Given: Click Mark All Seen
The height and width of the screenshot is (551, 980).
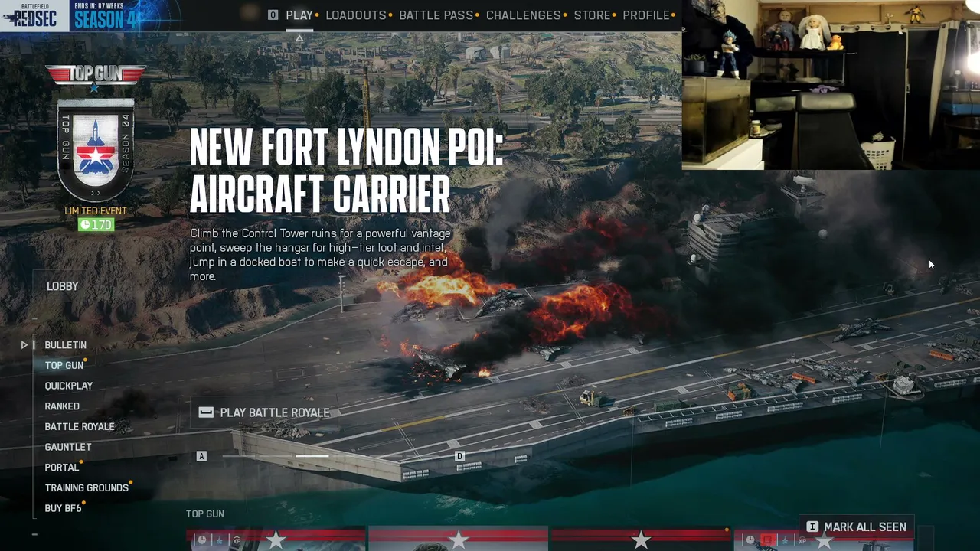Looking at the screenshot, I should (x=857, y=527).
